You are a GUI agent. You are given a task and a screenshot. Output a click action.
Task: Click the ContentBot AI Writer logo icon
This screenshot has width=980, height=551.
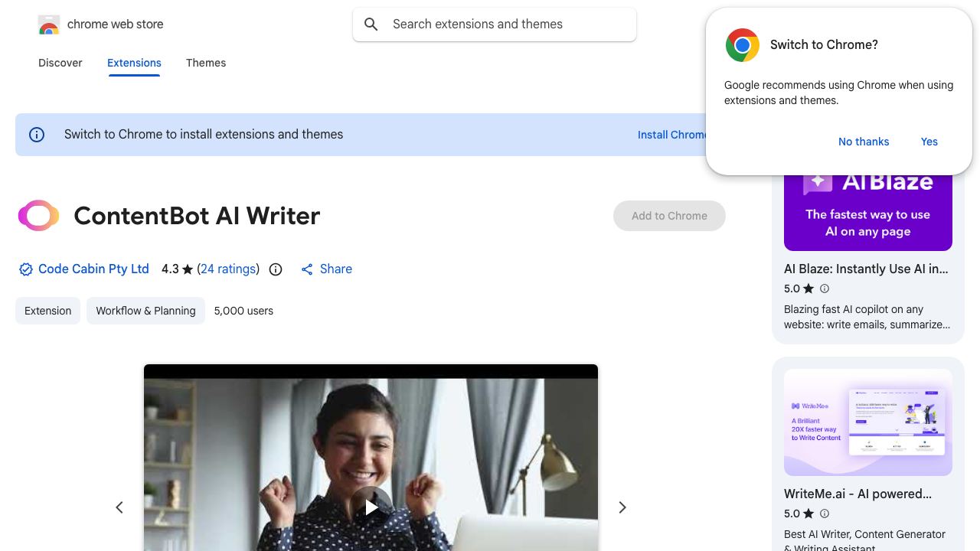[38, 216]
